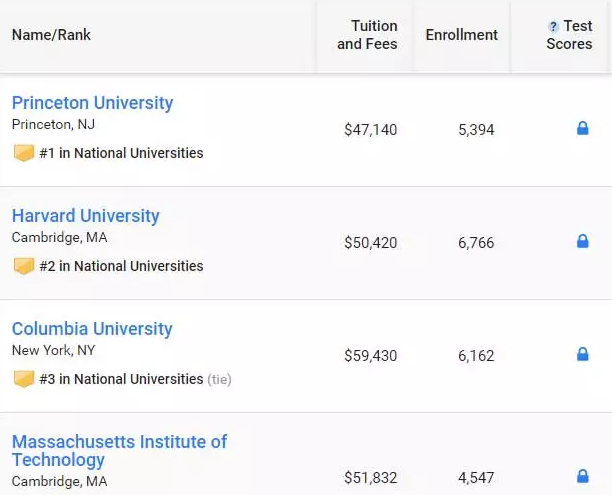Sort by the Enrollment column header
Image resolution: width=612 pixels, height=495 pixels.
(461, 35)
